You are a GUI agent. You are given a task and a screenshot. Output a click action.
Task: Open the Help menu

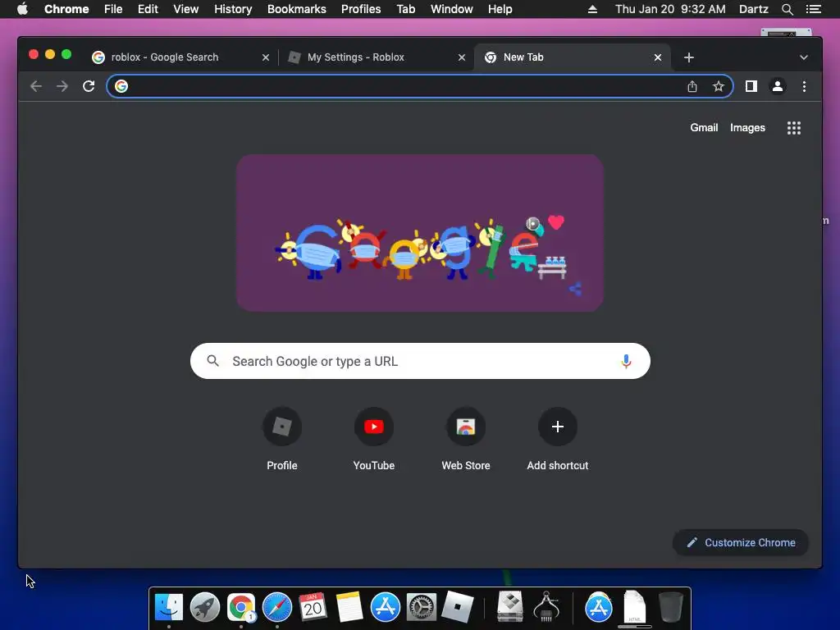tap(500, 9)
